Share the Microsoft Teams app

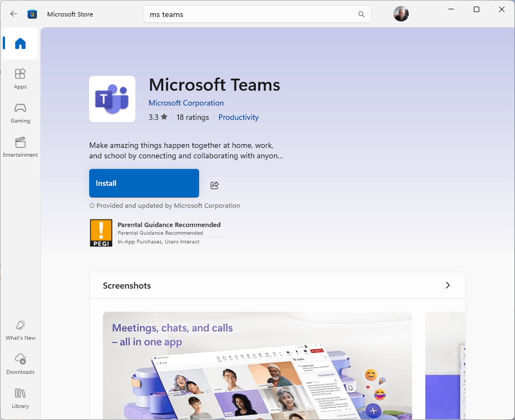point(215,185)
